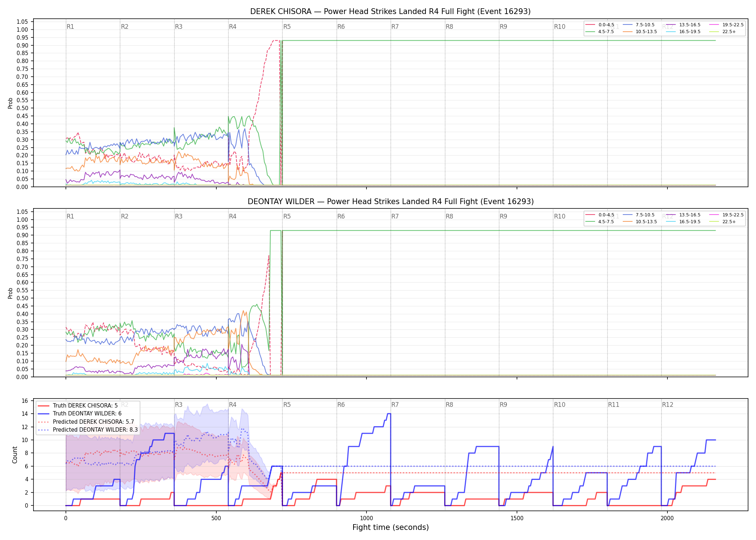The image size is (756, 540).
Task: Click the Fight time (seconds) axis label
Action: 391,527
